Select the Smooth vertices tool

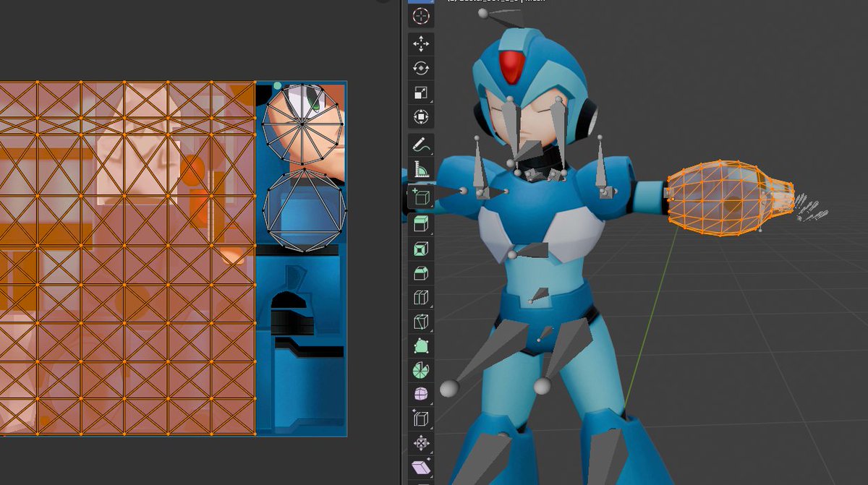[x=421, y=395]
